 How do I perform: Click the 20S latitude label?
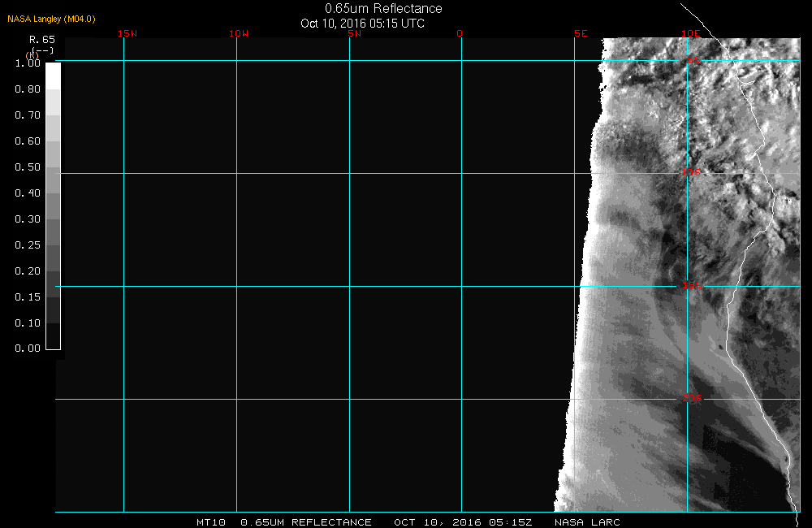click(692, 398)
